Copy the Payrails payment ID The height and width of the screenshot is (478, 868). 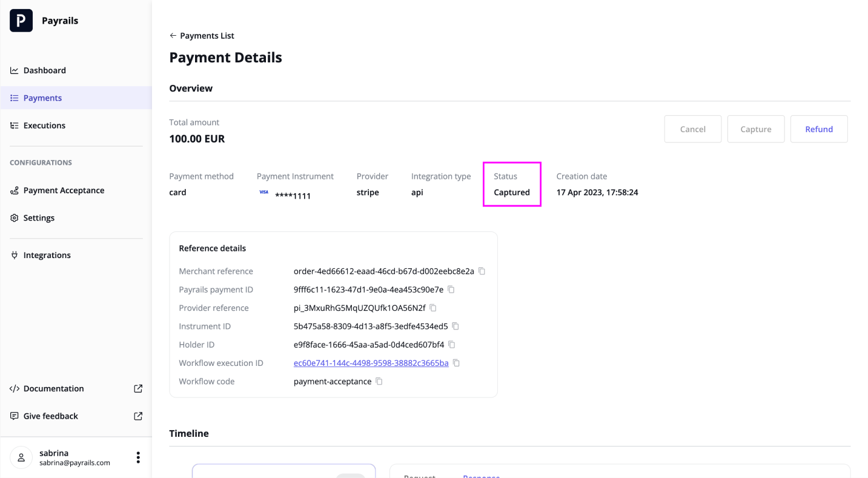pyautogui.click(x=451, y=290)
